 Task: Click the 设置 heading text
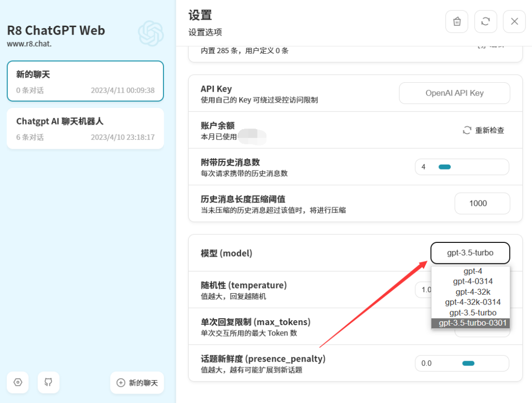(x=200, y=15)
